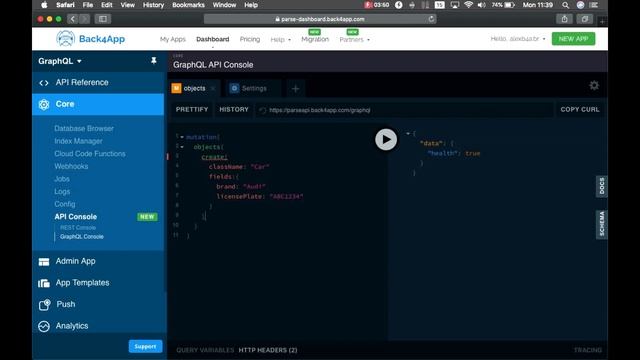Click the COPY CURL button
Image resolution: width=640 pixels, height=360 pixels.
pos(580,109)
